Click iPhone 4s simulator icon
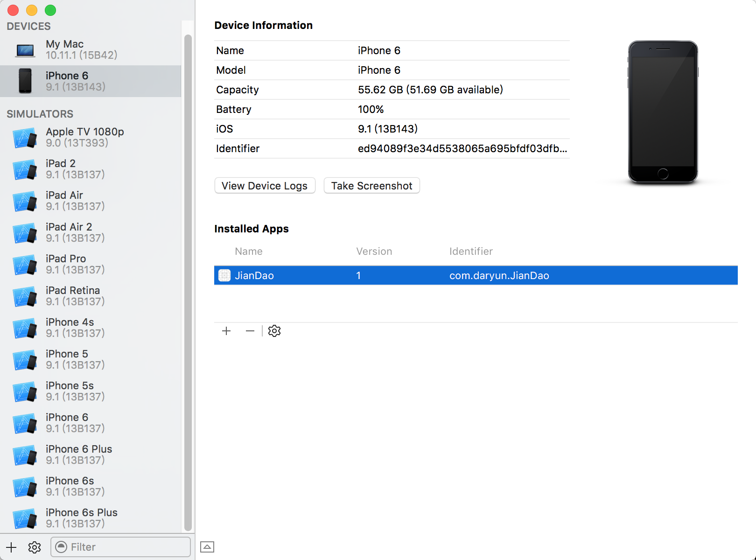 coord(25,328)
